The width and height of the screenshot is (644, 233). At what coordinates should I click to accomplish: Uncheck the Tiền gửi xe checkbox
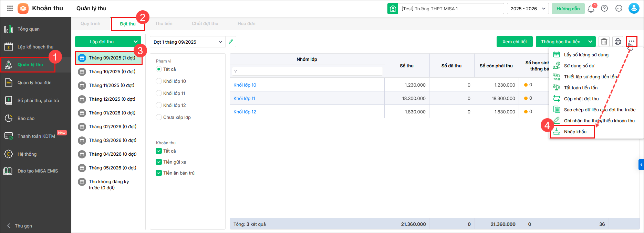159,162
